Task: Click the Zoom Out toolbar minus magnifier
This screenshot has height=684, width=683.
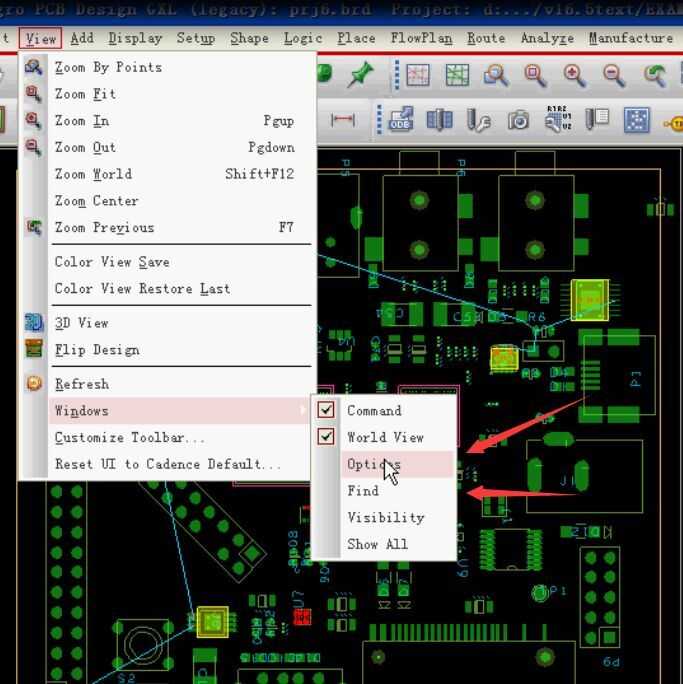Action: (614, 75)
